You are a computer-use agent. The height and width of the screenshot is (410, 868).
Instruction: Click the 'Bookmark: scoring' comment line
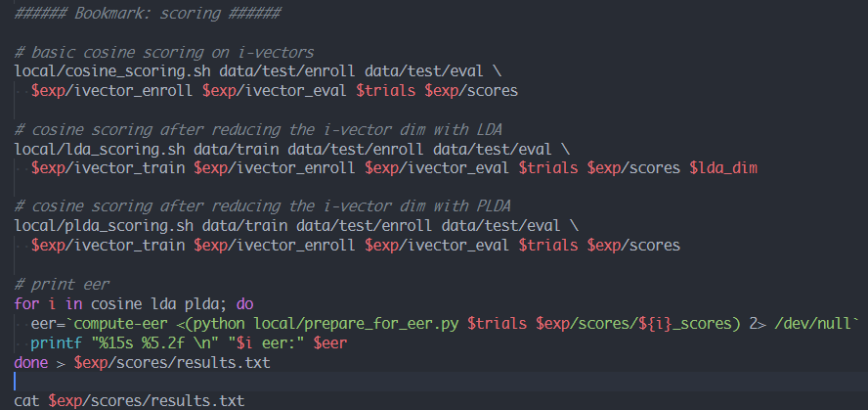(148, 14)
